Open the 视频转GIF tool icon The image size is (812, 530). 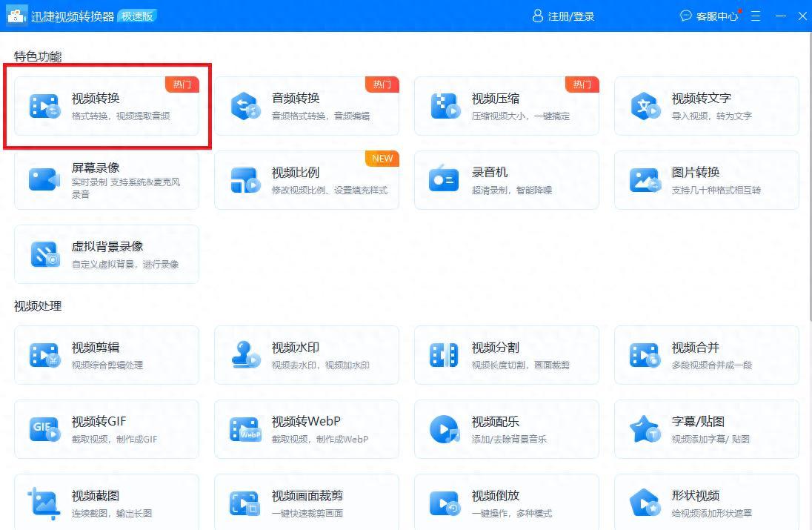click(x=44, y=429)
